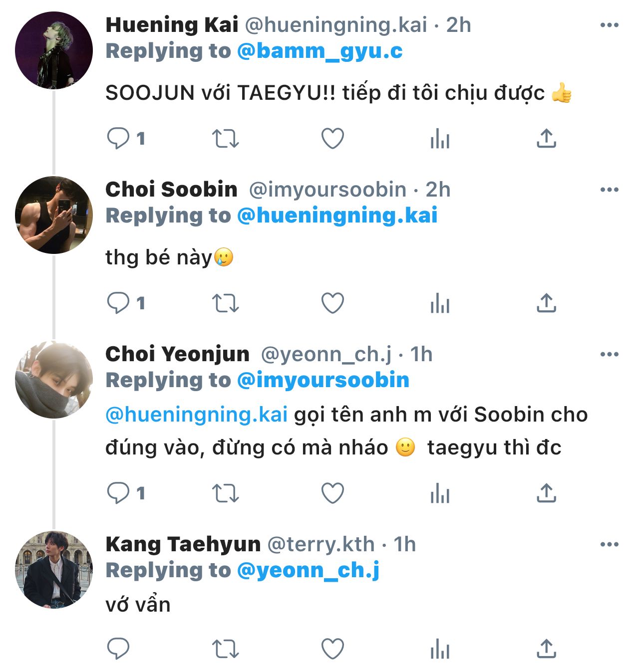Like Huening Kai's tweet

tap(332, 139)
